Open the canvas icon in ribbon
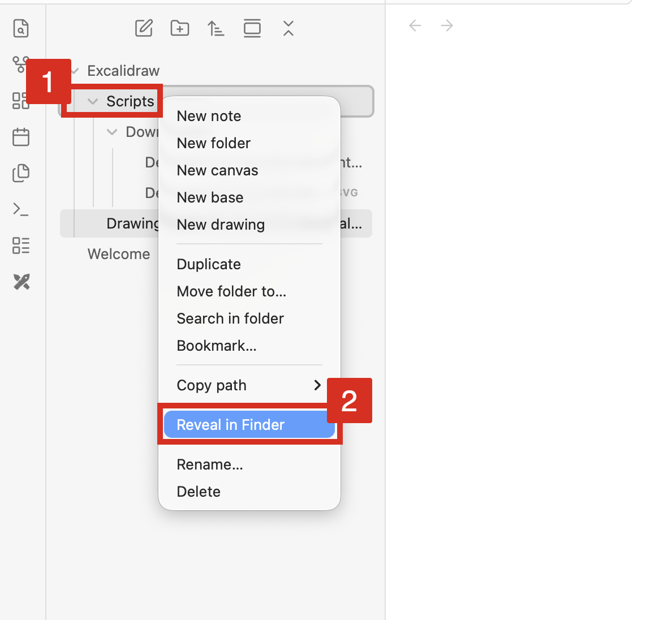Image resolution: width=672 pixels, height=620 pixels. tap(20, 101)
